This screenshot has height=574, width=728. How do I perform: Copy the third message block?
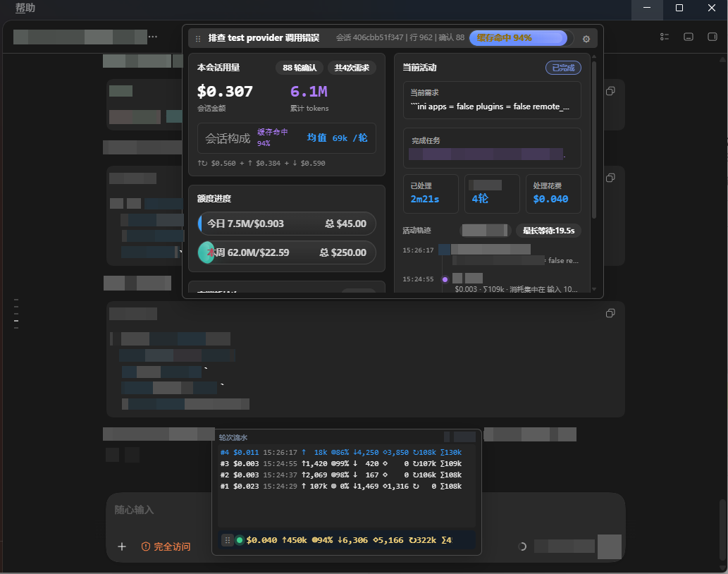pyautogui.click(x=610, y=314)
